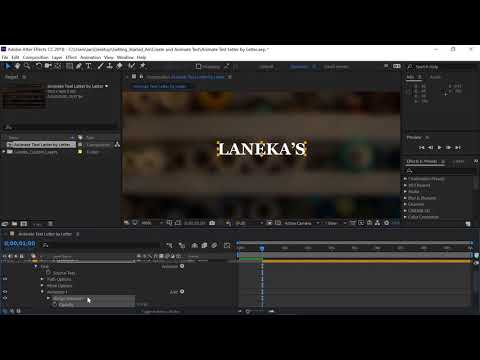Image resolution: width=480 pixels, height=360 pixels.
Task: Select the Pan Behind anchor tool
Action: [58, 66]
